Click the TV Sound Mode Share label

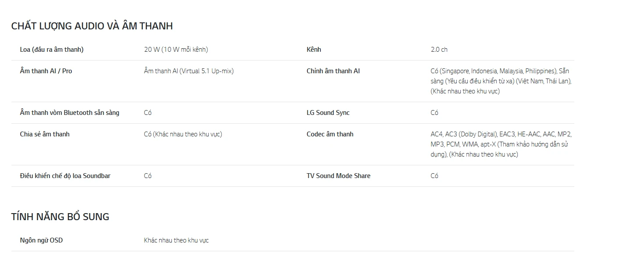(338, 176)
